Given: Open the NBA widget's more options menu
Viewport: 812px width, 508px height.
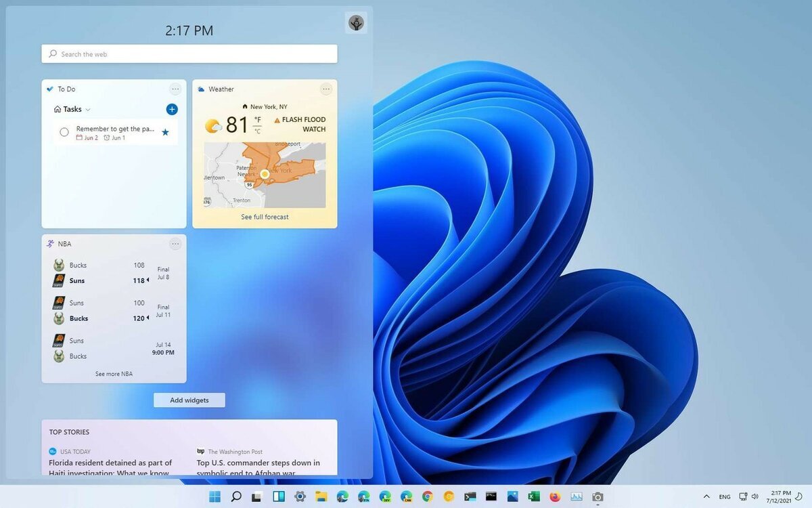Looking at the screenshot, I should 175,243.
